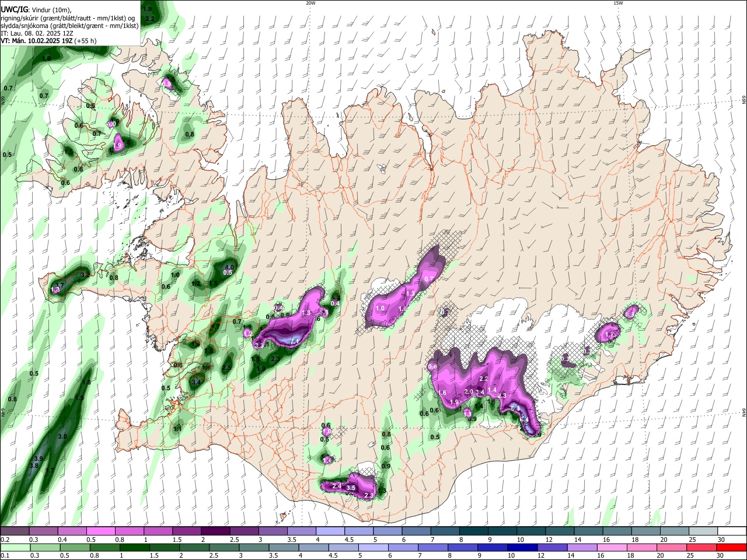747x560 pixels.
Task: Click the 15W longitude label
Action: pos(618,3)
